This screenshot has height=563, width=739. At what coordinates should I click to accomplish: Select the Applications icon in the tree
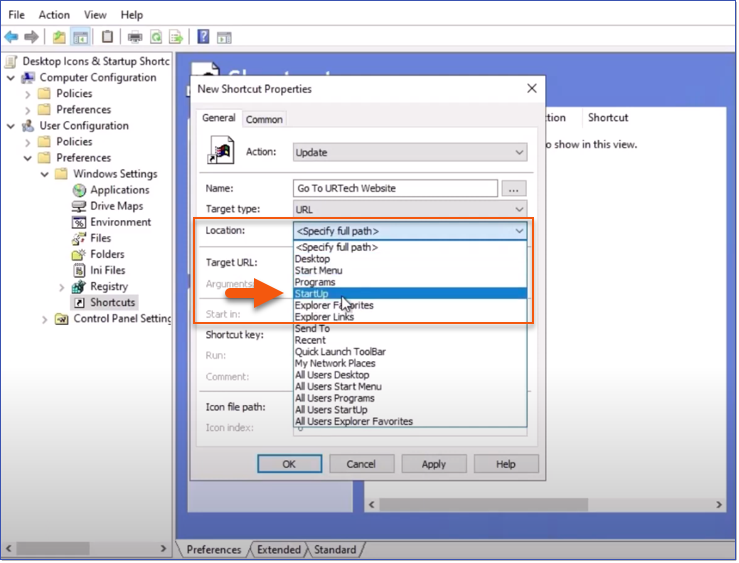79,190
